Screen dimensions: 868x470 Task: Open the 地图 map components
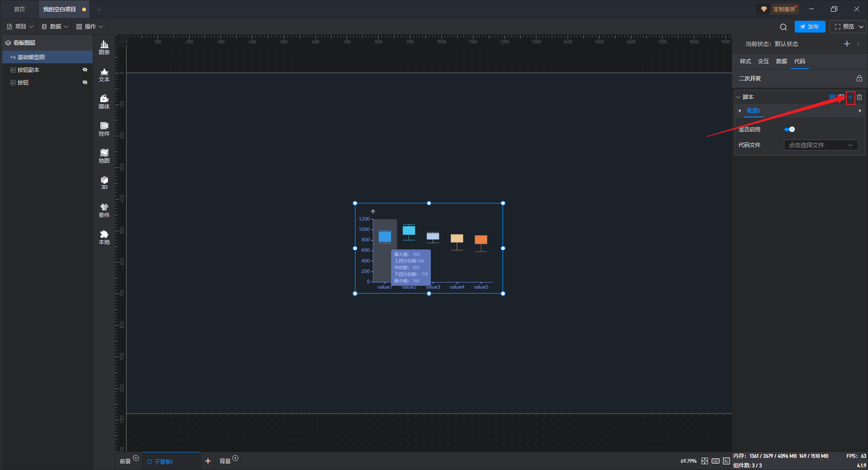pyautogui.click(x=104, y=155)
